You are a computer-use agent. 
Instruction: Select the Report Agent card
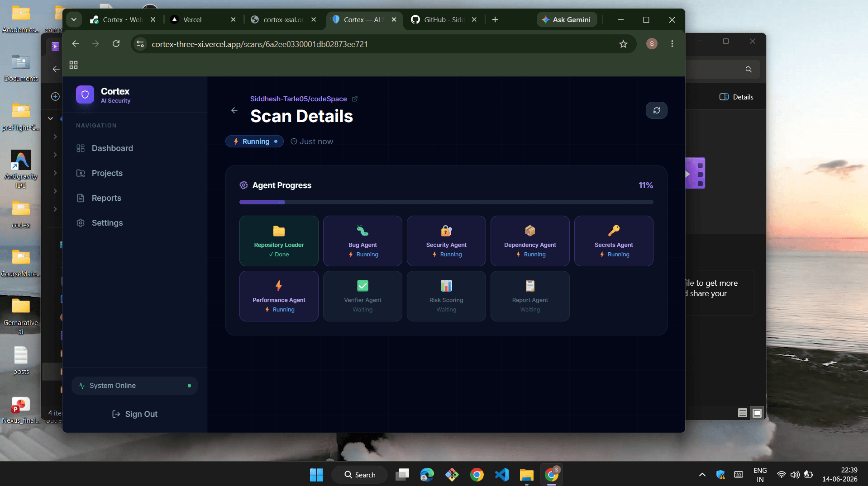tap(530, 296)
